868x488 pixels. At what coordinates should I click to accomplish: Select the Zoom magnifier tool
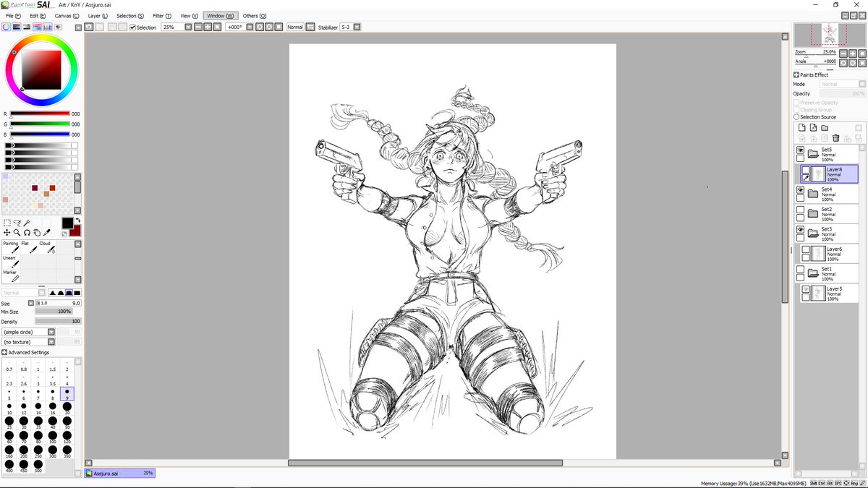point(17,233)
